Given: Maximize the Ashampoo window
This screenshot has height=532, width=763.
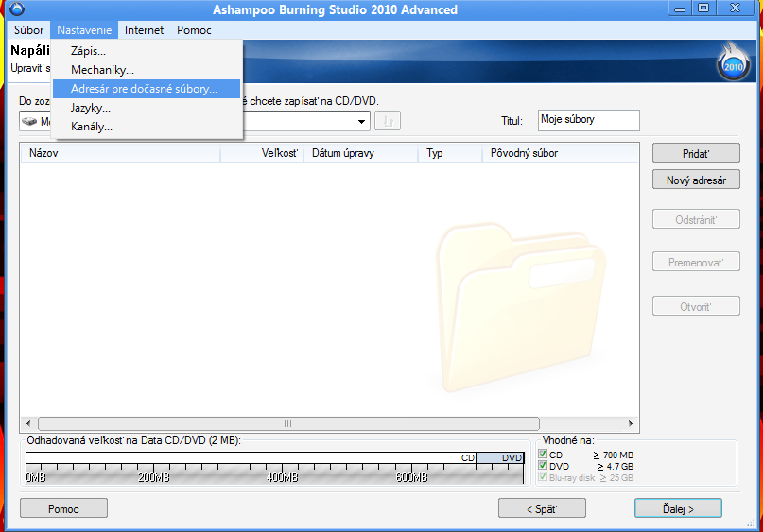Looking at the screenshot, I should click(703, 9).
